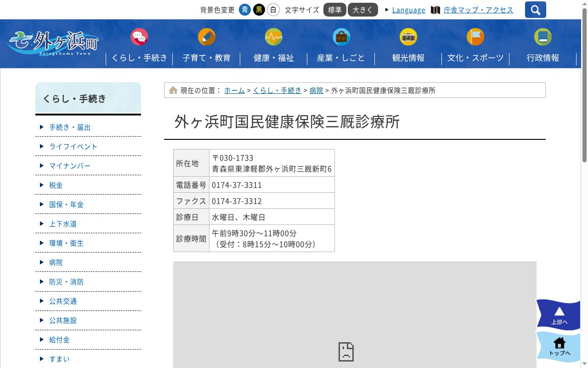Click the map icon beside 庁舎マップ・アクセス
This screenshot has width=588, height=368.
pyautogui.click(x=435, y=10)
